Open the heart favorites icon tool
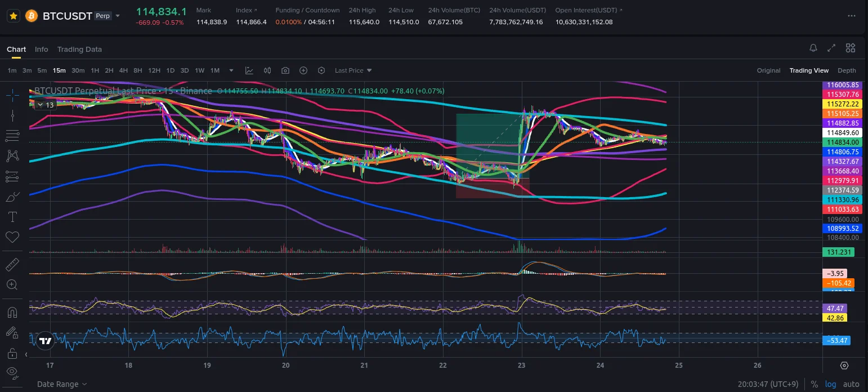 click(12, 237)
